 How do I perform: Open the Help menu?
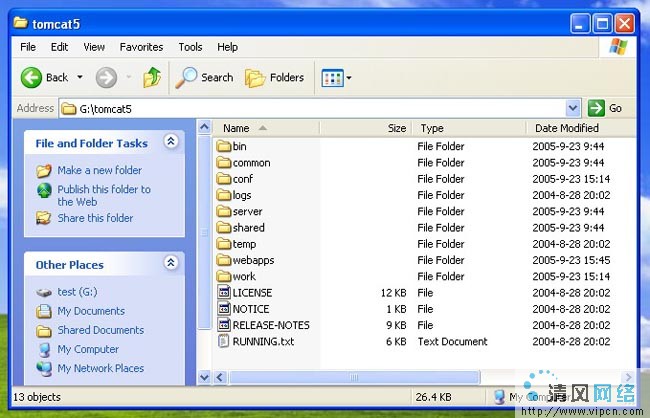228,47
